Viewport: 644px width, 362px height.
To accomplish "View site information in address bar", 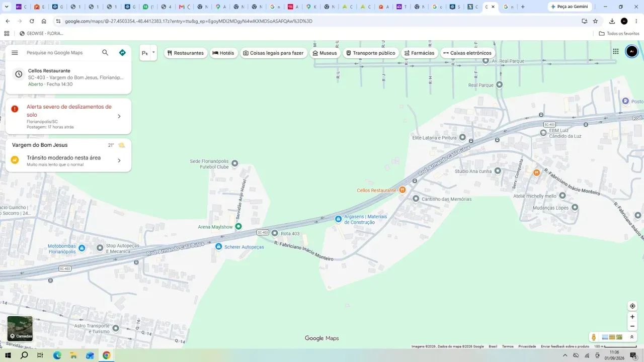I will [58, 21].
